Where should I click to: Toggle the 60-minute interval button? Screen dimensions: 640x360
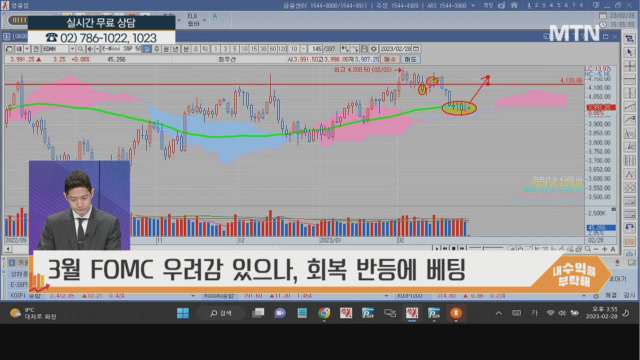click(x=273, y=49)
